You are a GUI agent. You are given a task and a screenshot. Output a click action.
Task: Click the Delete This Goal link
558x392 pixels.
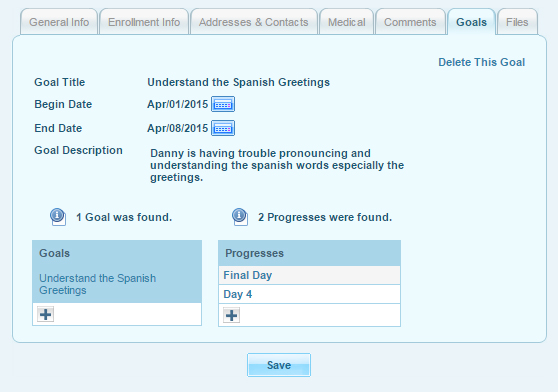(x=481, y=62)
